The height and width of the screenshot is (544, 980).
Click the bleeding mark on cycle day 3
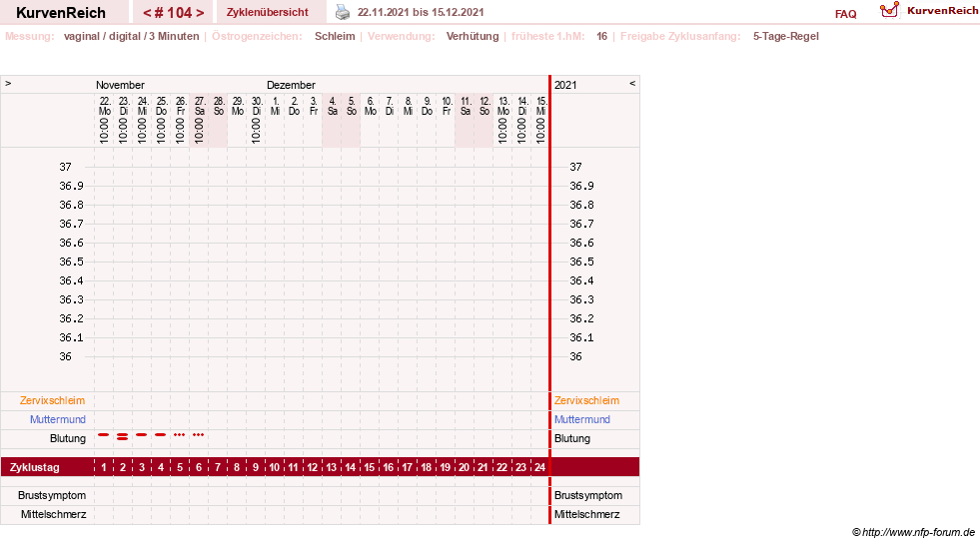click(142, 434)
